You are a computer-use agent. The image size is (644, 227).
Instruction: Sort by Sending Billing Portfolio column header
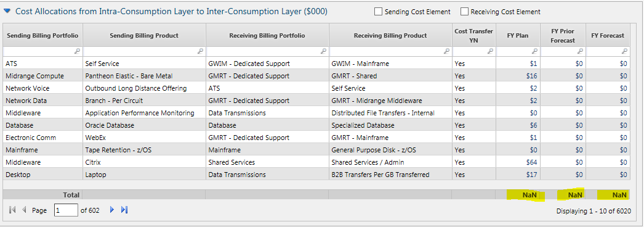coord(42,35)
